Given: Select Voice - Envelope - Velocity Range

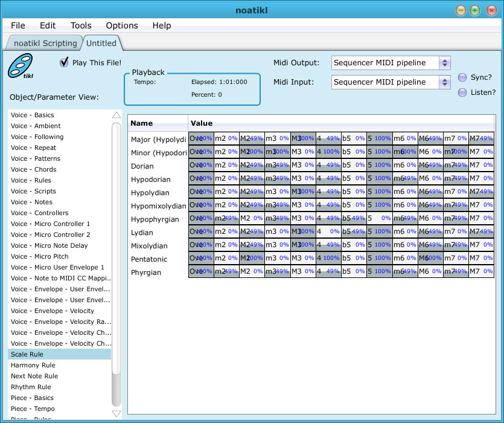Looking at the screenshot, I should click(60, 321).
